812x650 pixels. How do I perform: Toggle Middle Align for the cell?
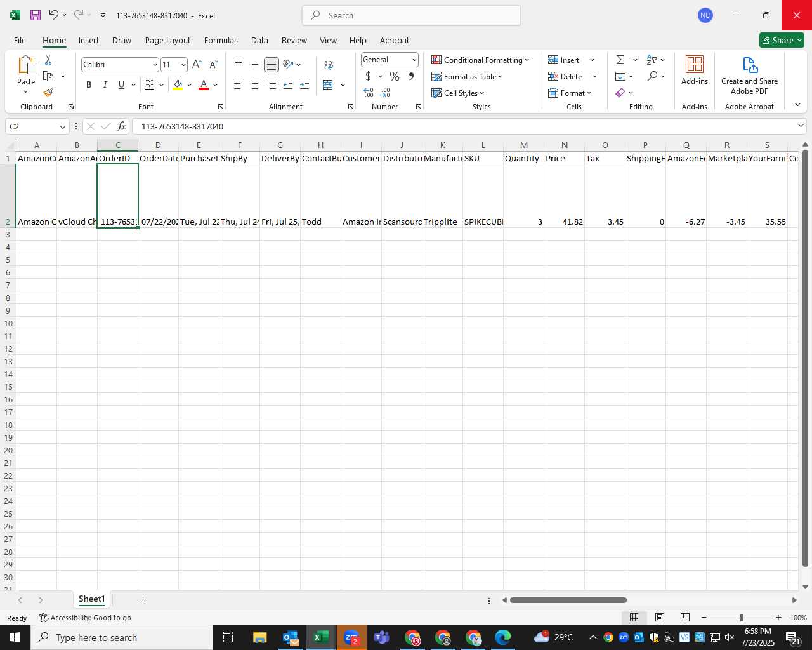(255, 65)
